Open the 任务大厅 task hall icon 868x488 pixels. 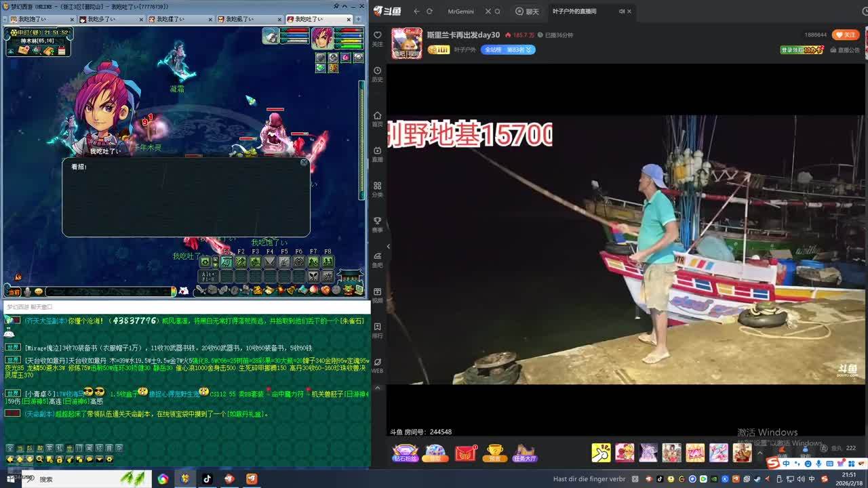pyautogui.click(x=525, y=453)
